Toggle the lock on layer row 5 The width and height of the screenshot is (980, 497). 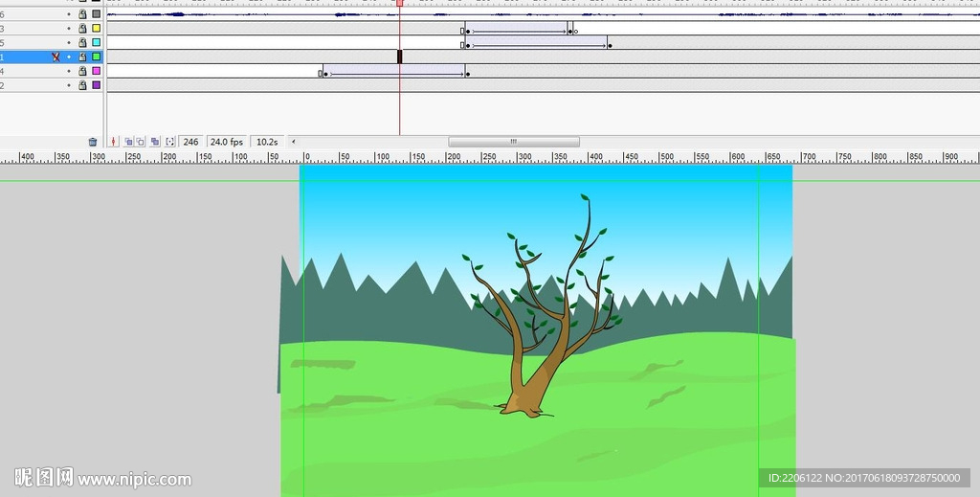[82, 42]
